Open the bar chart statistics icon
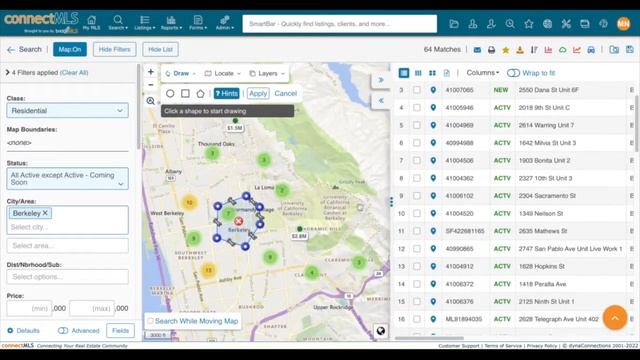Viewport: 640px width, 360px height. point(548,50)
